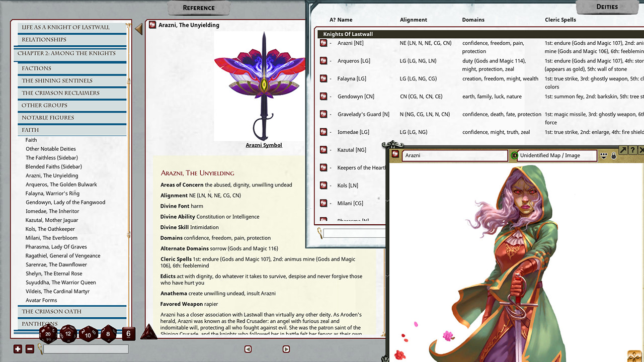Click the red book icon next to Iomedae

[x=323, y=132]
